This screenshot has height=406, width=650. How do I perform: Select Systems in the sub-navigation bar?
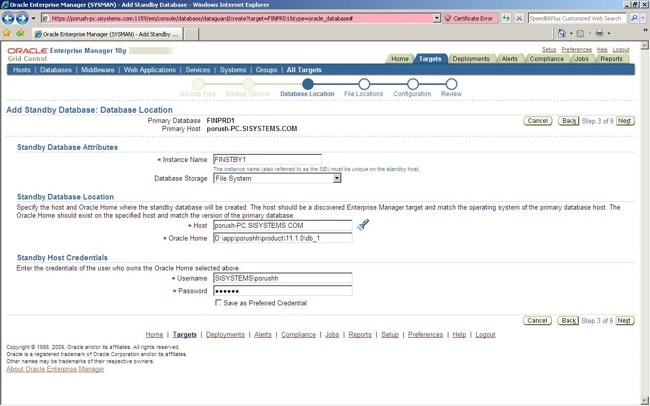pos(233,70)
